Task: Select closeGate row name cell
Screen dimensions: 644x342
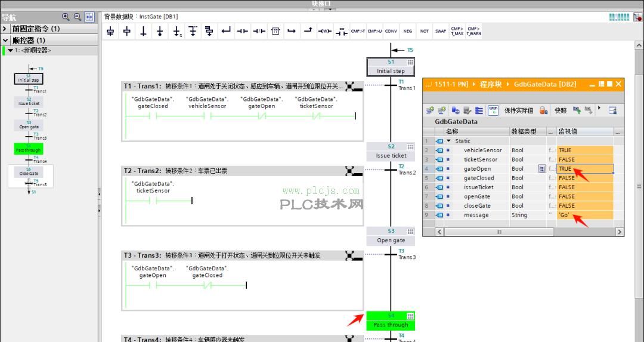Action: click(477, 206)
